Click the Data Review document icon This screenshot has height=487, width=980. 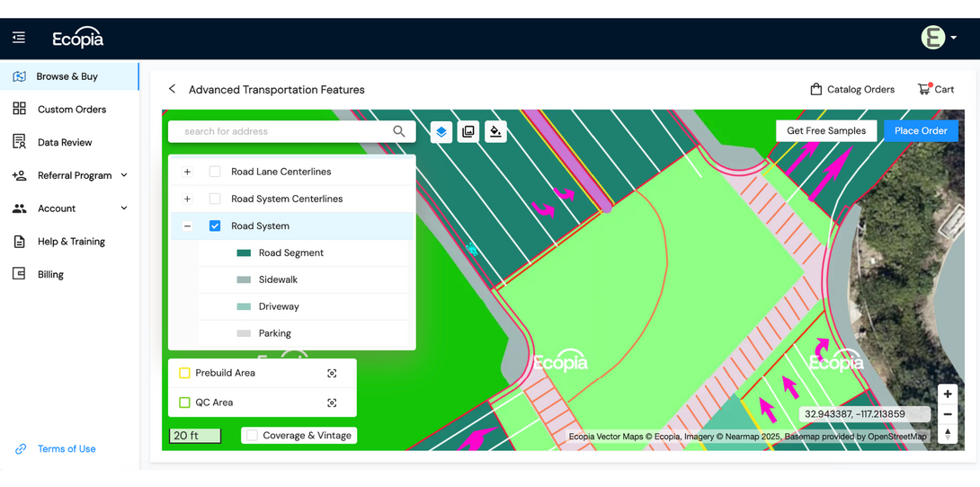point(20,142)
